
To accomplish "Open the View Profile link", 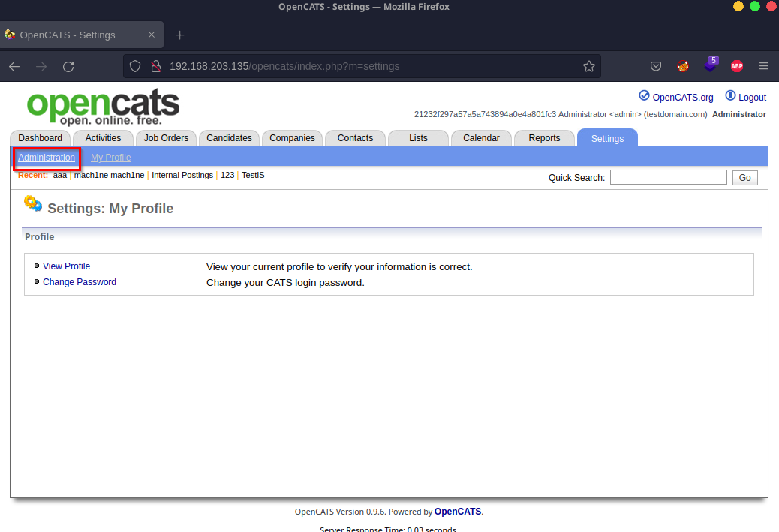I will click(66, 266).
